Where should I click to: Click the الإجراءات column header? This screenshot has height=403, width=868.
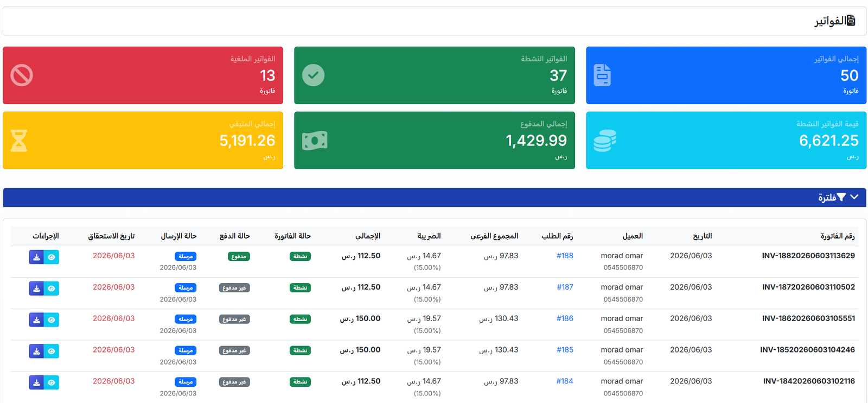pos(46,236)
